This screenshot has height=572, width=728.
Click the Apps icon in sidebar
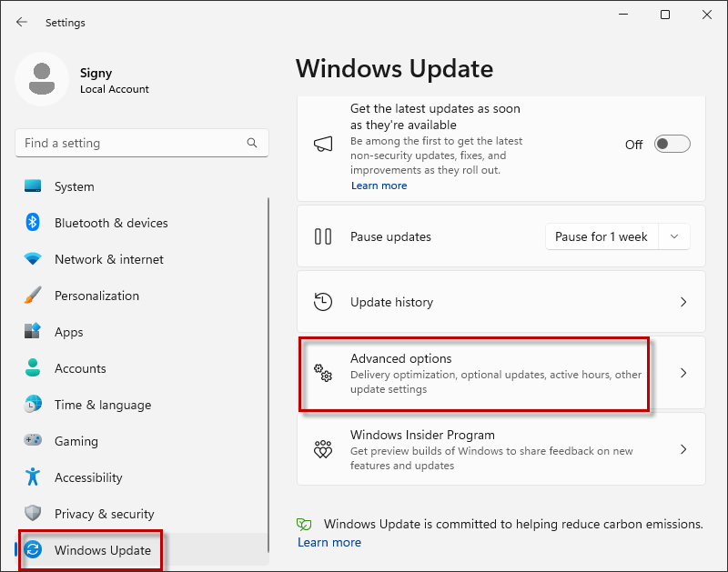click(33, 331)
